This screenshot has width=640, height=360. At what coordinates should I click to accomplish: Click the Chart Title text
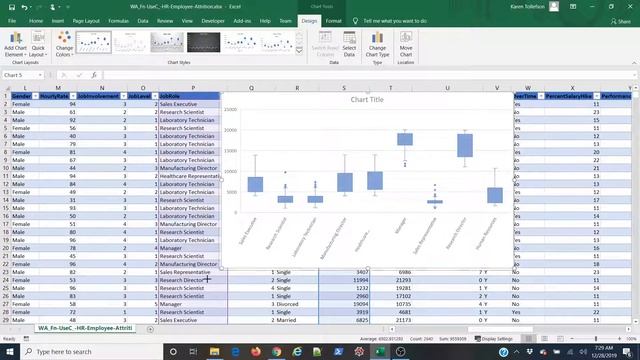pos(367,100)
